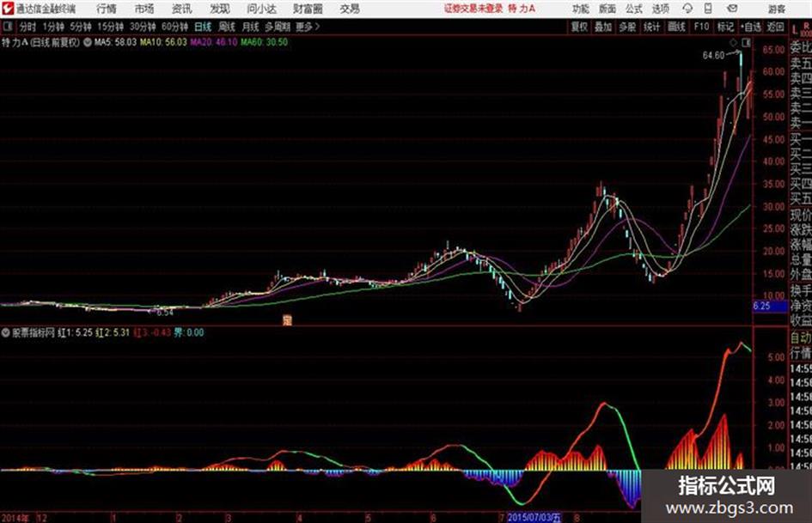Open the 交易 menu
Image resolution: width=812 pixels, height=523 pixels.
point(350,9)
